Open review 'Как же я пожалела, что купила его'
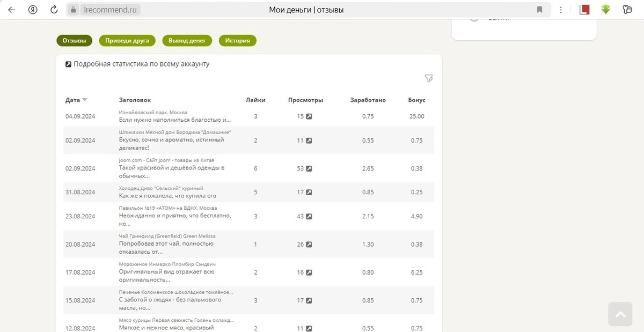Image resolution: width=644 pixels, height=332 pixels. pos(167,196)
